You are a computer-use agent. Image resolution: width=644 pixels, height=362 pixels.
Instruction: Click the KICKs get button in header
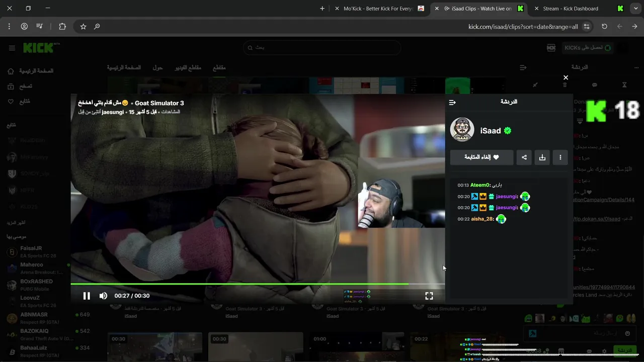pos(588,48)
